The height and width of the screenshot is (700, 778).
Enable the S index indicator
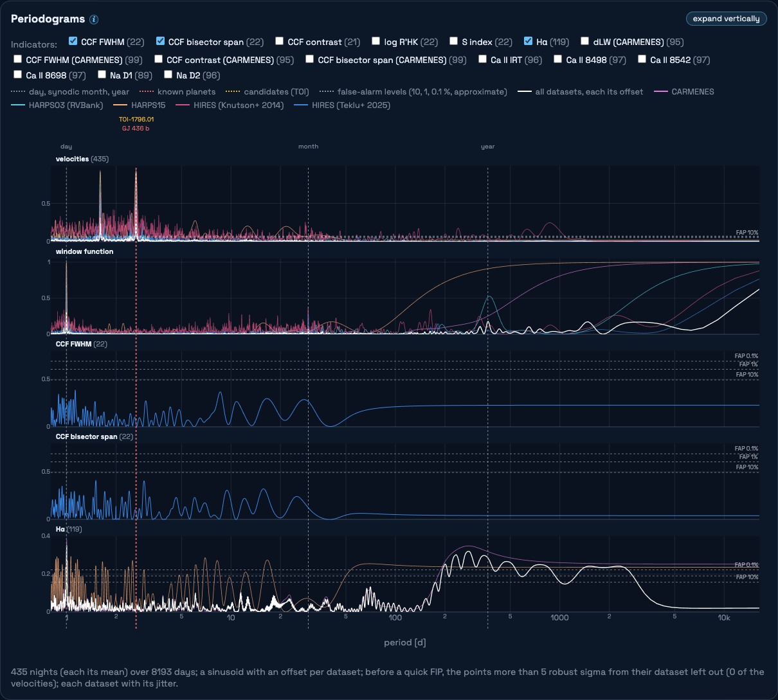(454, 41)
